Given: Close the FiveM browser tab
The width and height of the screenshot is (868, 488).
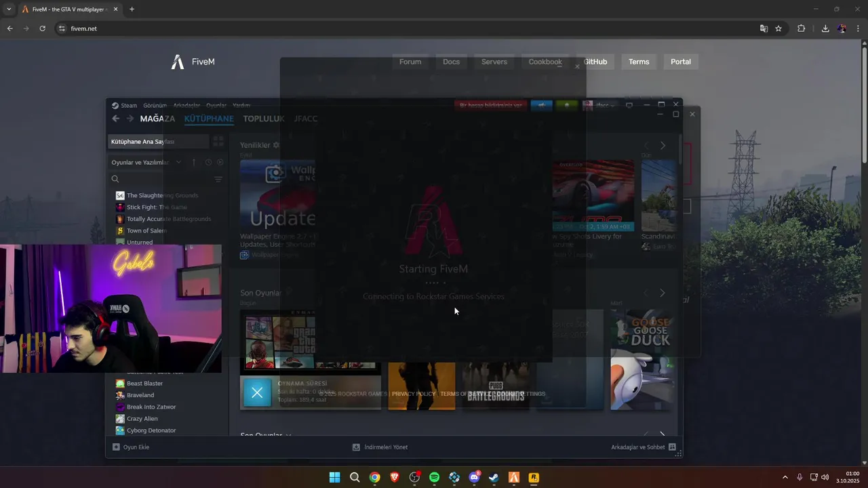Looking at the screenshot, I should click(115, 9).
